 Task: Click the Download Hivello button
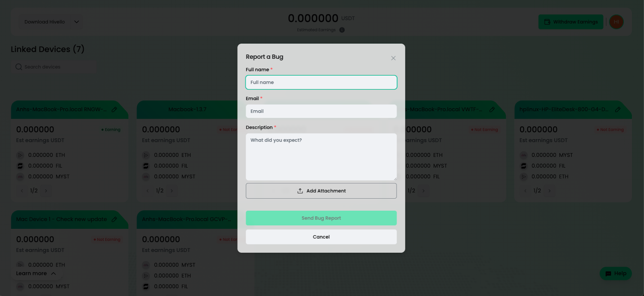click(44, 22)
